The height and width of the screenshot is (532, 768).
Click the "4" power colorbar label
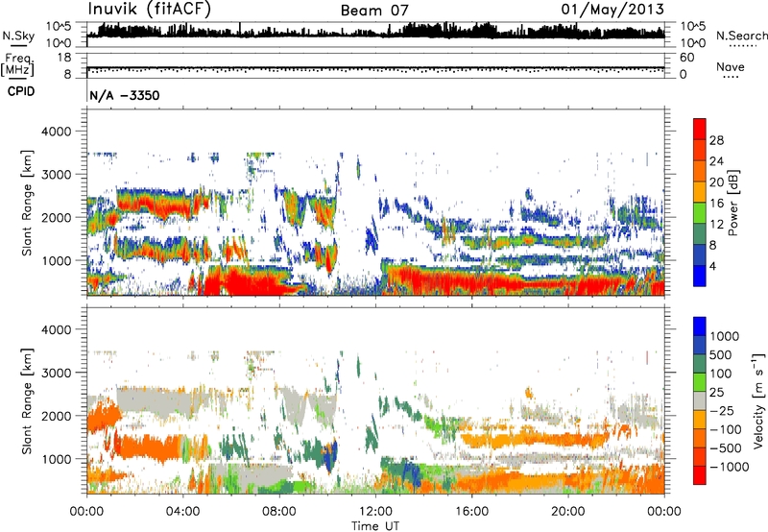pos(712,267)
